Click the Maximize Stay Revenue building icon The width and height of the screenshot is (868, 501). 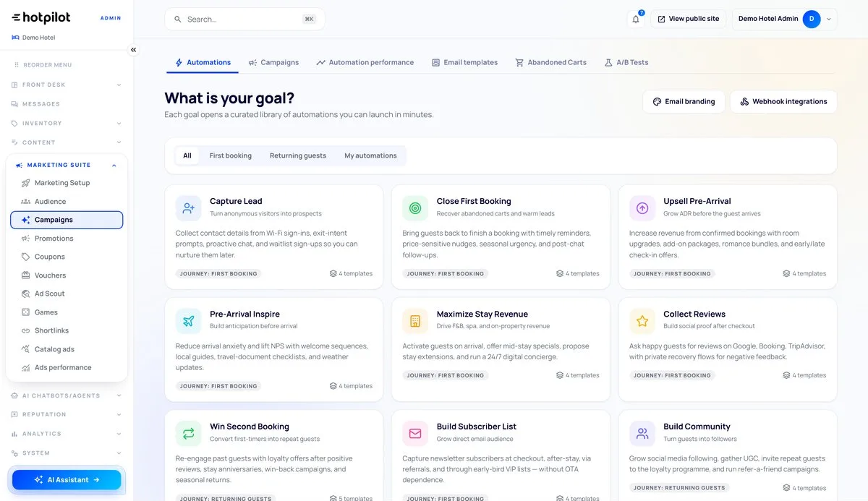(x=415, y=320)
